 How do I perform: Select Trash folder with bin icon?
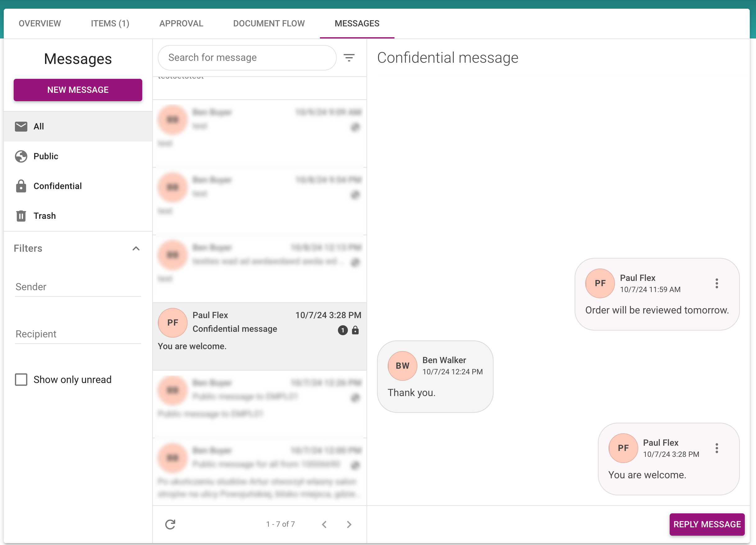tap(45, 215)
